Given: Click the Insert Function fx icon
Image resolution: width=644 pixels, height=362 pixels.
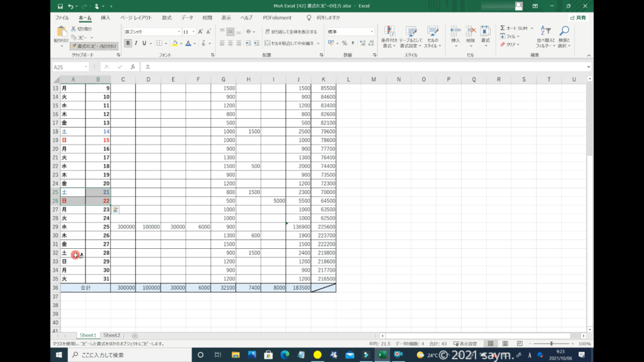Looking at the screenshot, I should point(133,67).
